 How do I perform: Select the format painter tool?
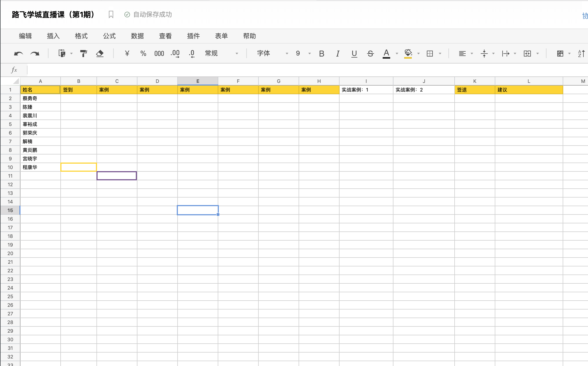[84, 53]
